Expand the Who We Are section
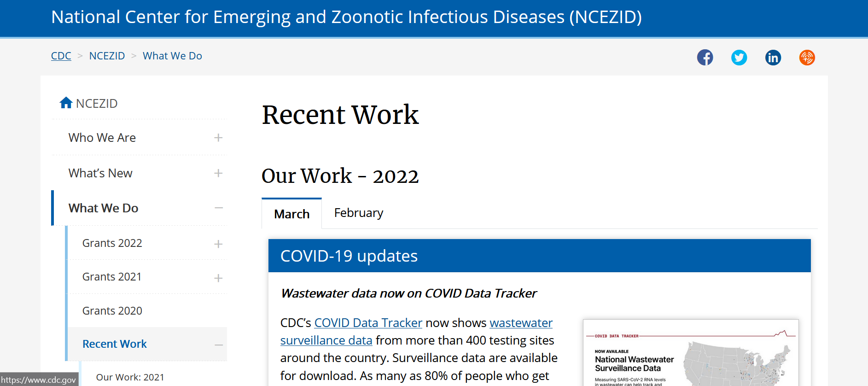Screen dimensions: 868x386 [x=218, y=138]
